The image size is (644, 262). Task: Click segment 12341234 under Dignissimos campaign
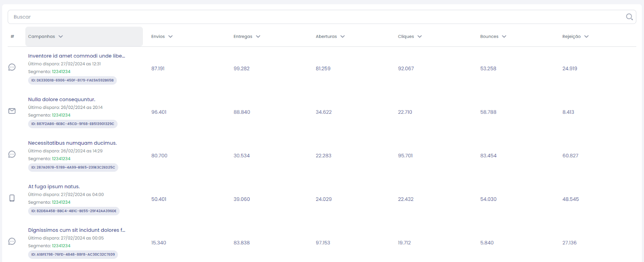[61, 246]
